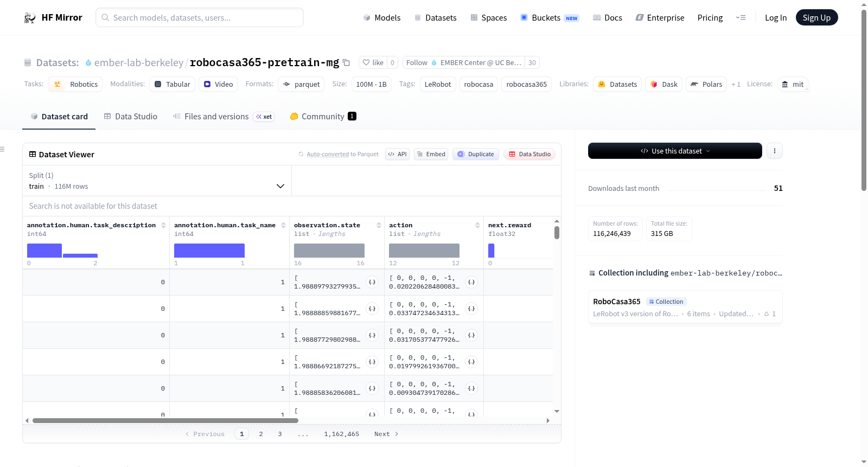Open the Spaces nav item
Image resolution: width=868 pixels, height=467 pixels.
click(489, 18)
